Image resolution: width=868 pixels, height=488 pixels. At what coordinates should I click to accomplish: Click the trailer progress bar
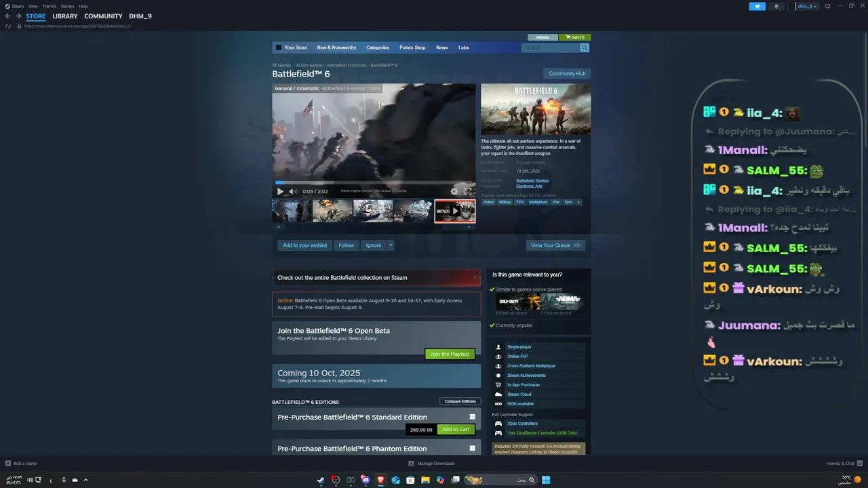[374, 183]
